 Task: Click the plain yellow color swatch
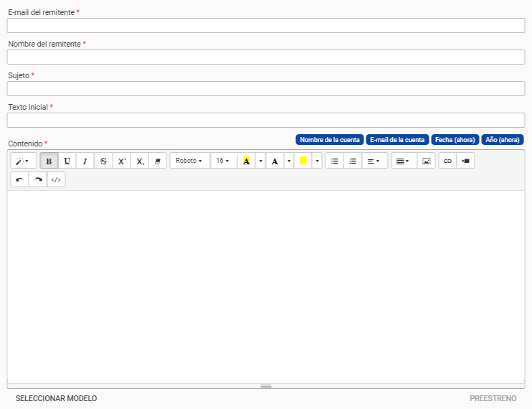click(x=303, y=161)
